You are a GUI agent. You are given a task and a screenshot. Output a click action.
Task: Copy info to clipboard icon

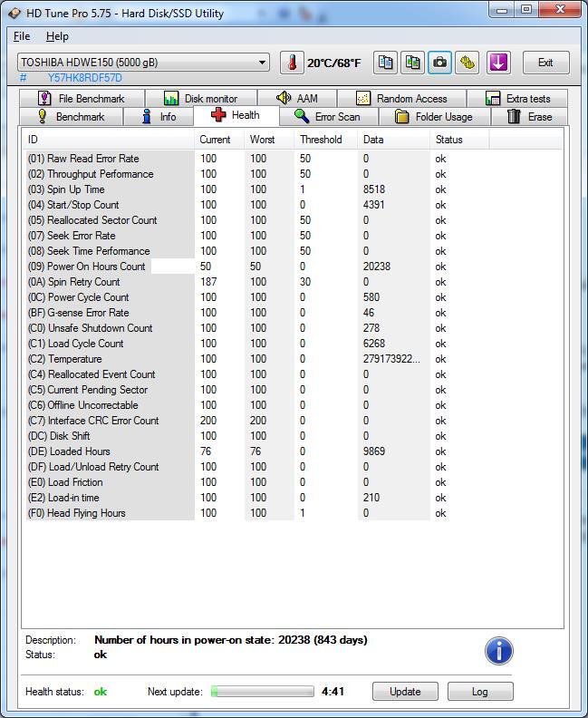(x=385, y=63)
